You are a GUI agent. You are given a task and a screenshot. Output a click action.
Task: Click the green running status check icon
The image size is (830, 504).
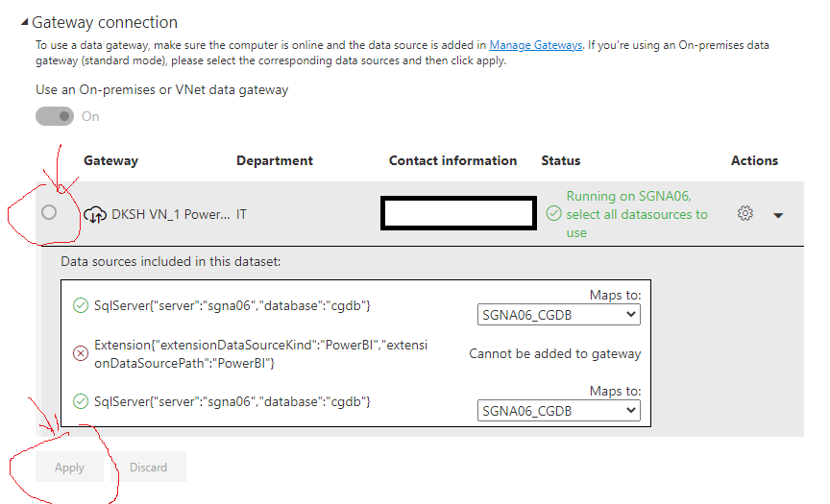(x=553, y=214)
